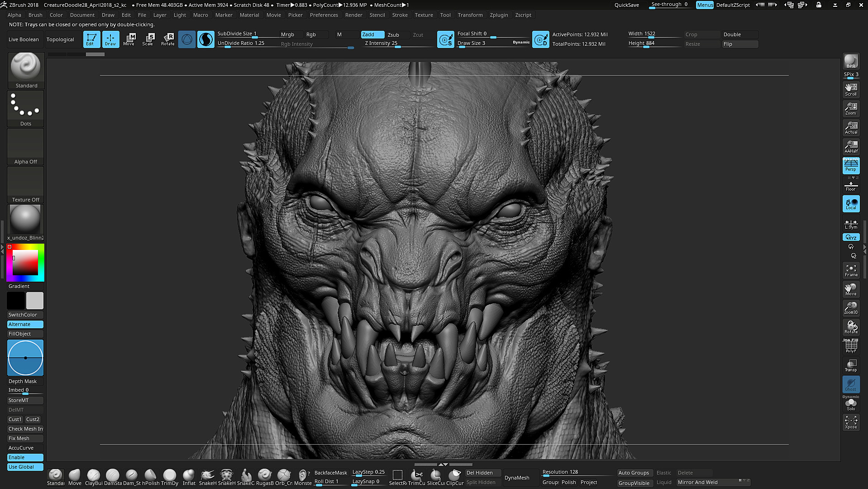Open the Texture menu
This screenshot has width=868, height=489.
coord(424,15)
